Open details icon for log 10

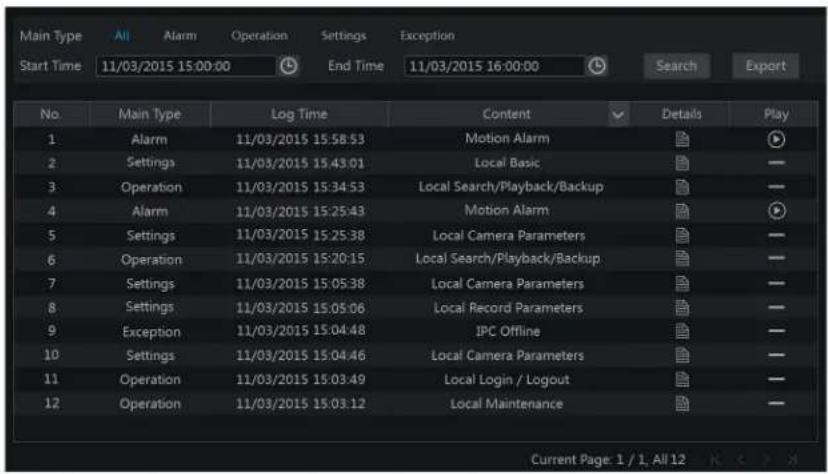pos(682,355)
